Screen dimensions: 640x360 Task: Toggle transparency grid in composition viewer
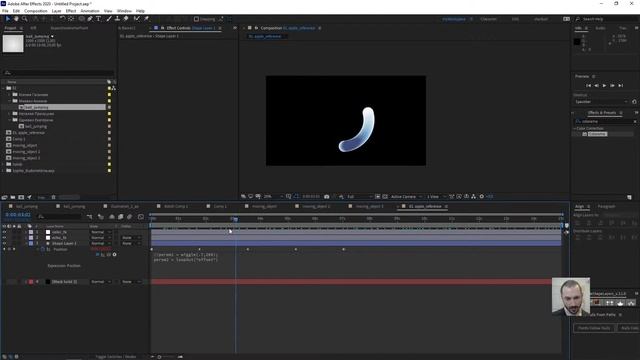(x=385, y=196)
